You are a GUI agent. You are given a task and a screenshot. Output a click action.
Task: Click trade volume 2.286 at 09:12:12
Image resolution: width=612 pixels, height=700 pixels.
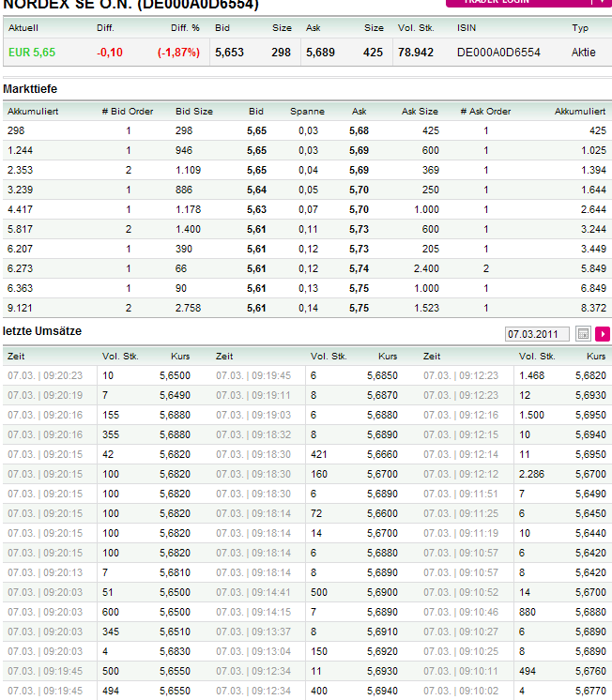531,474
